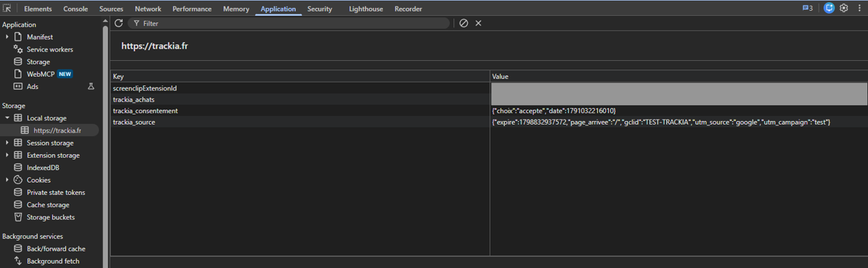Image resolution: width=868 pixels, height=268 pixels.
Task: Switch to the Lighthouse tab
Action: 366,9
